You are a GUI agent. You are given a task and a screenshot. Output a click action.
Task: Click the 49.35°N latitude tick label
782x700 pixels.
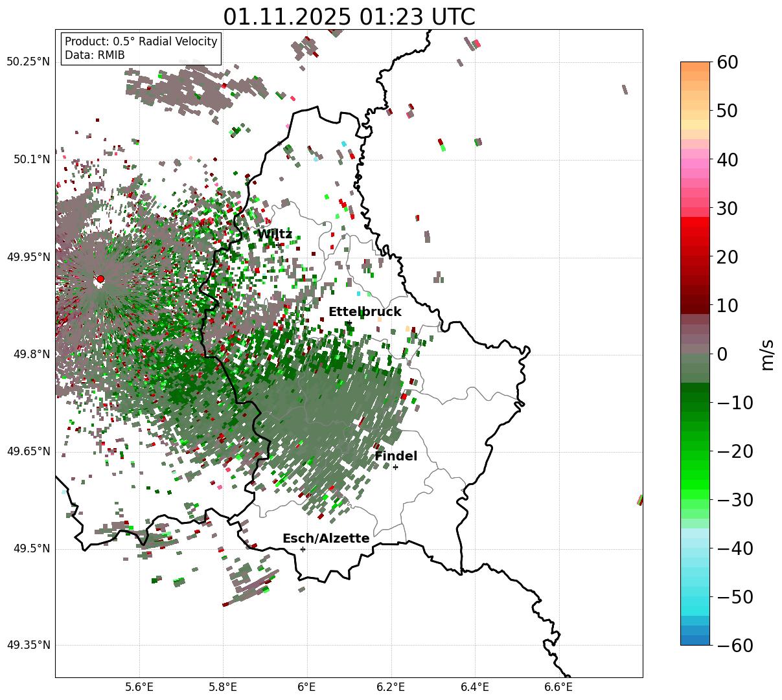pyautogui.click(x=29, y=645)
